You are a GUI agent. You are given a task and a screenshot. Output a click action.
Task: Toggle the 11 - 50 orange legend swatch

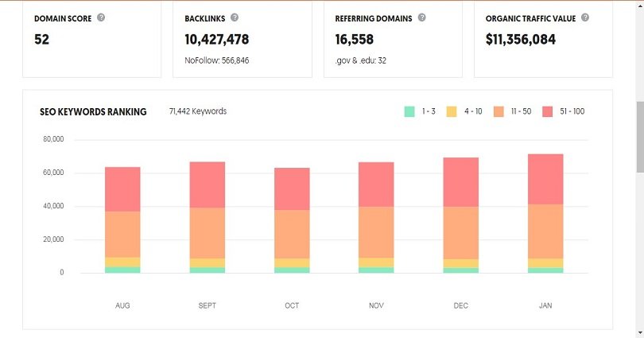499,111
